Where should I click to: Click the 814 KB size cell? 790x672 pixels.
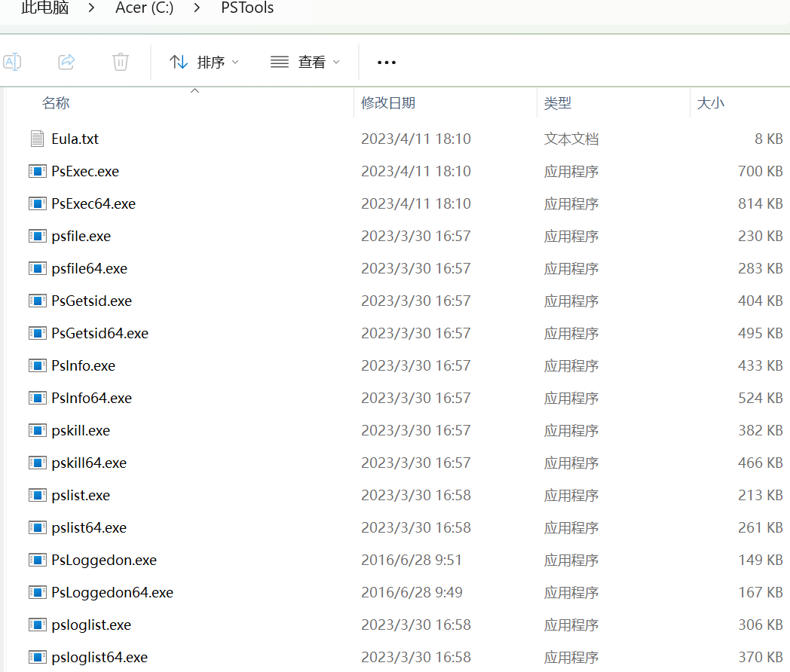[x=761, y=203]
